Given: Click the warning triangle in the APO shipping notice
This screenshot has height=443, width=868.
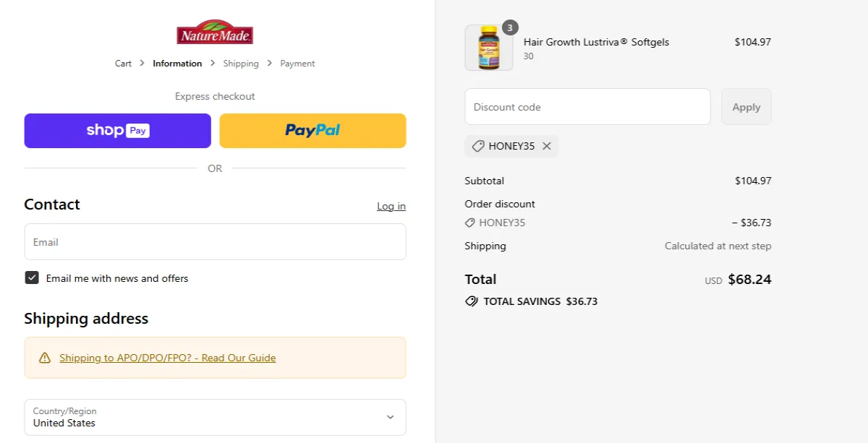Looking at the screenshot, I should point(45,357).
